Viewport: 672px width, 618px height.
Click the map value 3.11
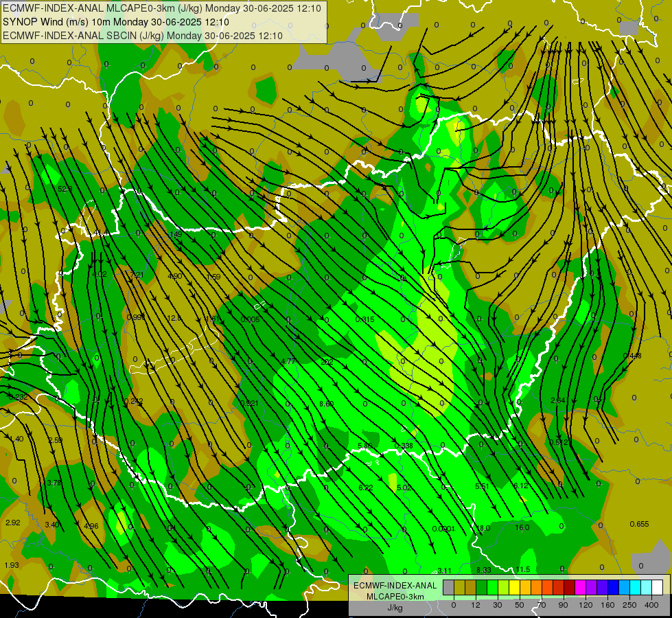point(444,571)
